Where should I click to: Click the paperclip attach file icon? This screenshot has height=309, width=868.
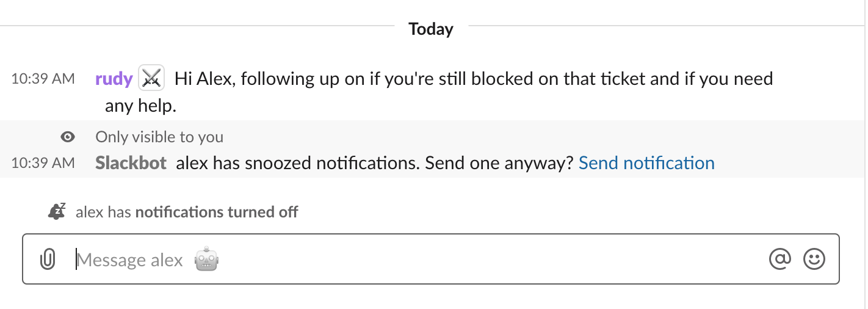[x=47, y=260]
